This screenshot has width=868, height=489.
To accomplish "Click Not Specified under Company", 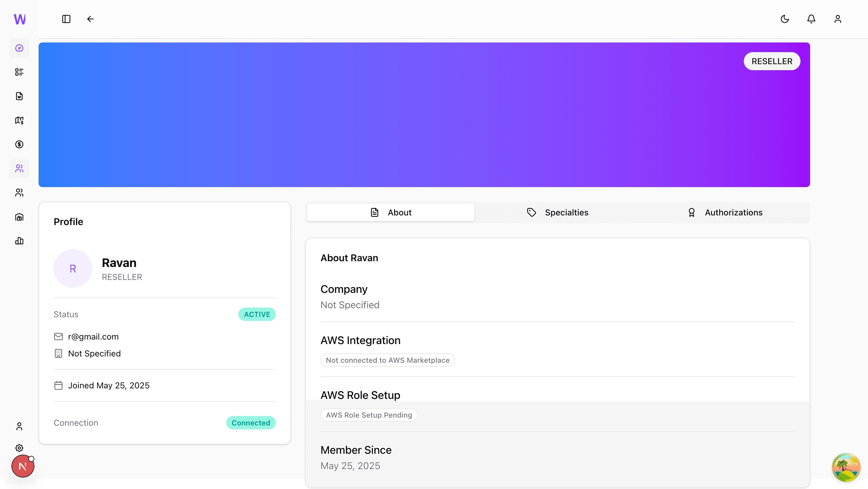I will [350, 305].
